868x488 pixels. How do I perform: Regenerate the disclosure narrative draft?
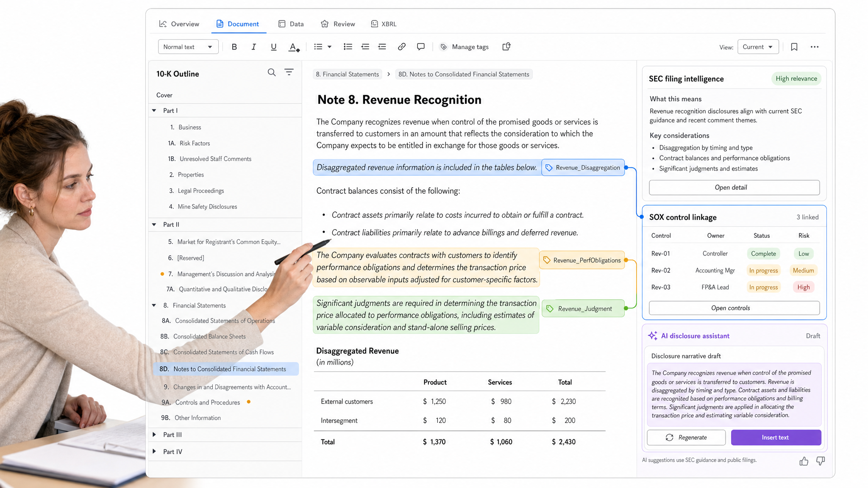pos(686,438)
